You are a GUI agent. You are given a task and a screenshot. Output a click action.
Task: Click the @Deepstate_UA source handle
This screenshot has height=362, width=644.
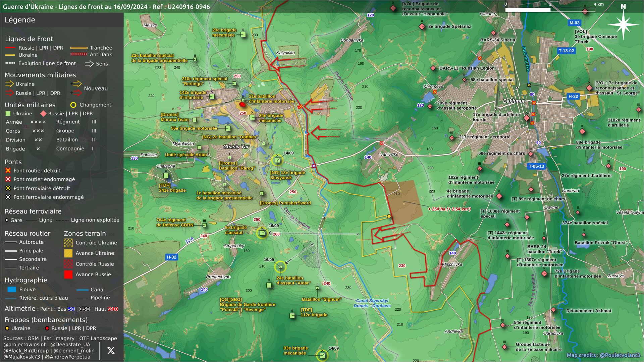[70, 345]
